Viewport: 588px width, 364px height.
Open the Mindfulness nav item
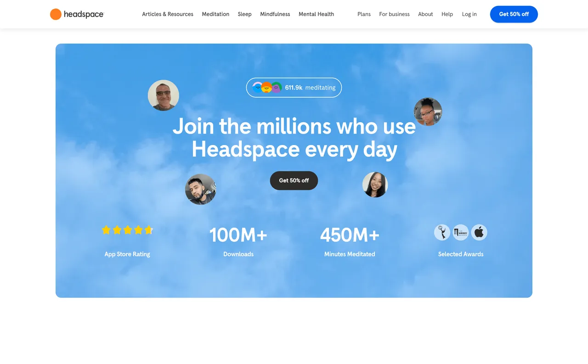click(x=275, y=14)
